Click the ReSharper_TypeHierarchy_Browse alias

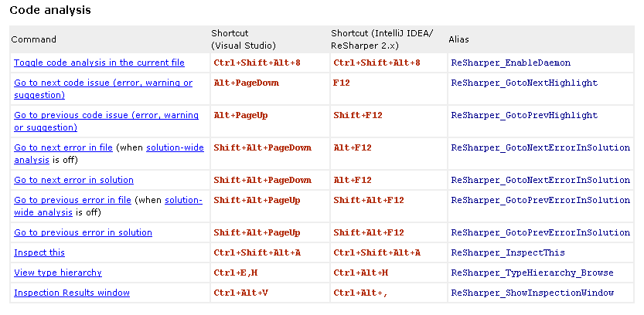(532, 273)
